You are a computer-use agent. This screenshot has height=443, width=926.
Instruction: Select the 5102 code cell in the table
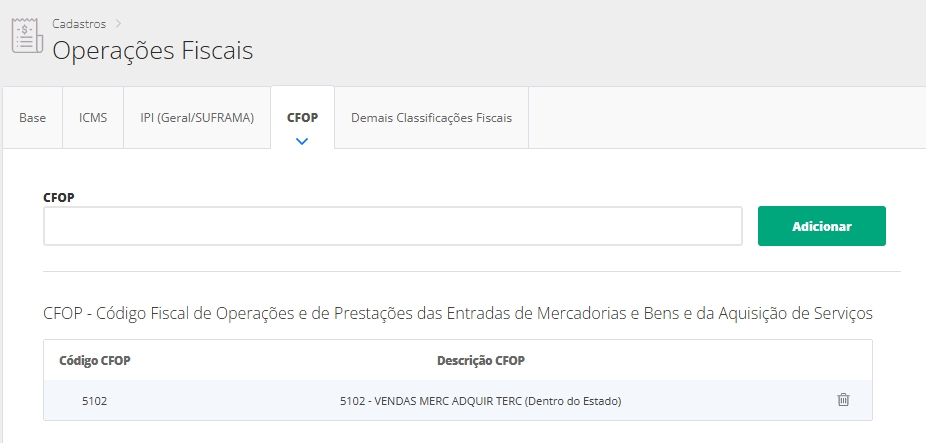pyautogui.click(x=95, y=401)
